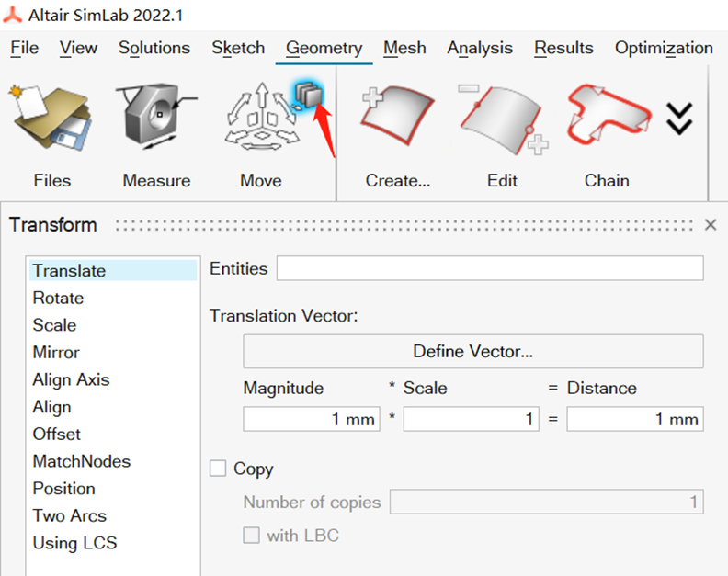Switch to the Sketch tab

[238, 48]
